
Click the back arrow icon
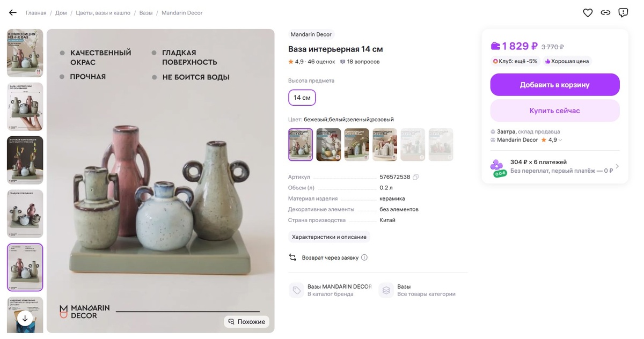(x=13, y=13)
